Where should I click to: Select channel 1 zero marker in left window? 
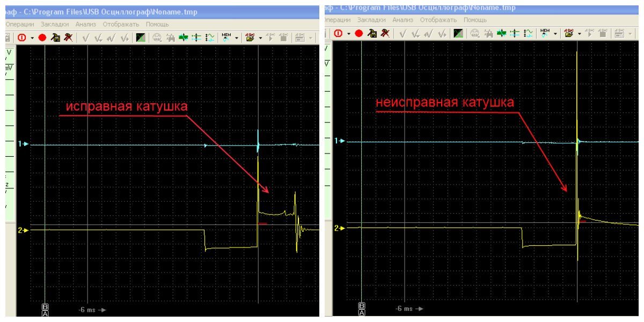[x=22, y=144]
